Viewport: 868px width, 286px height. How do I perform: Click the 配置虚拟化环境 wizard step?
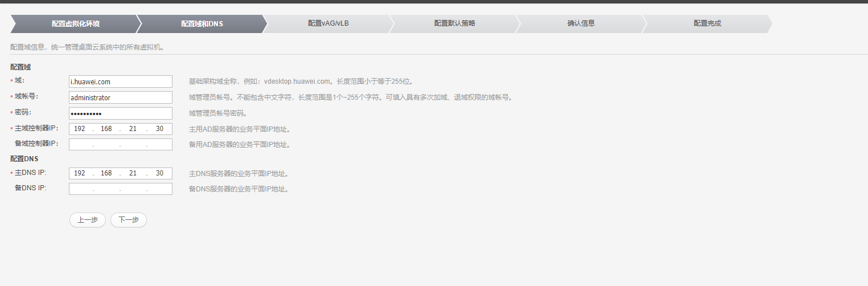click(75, 24)
